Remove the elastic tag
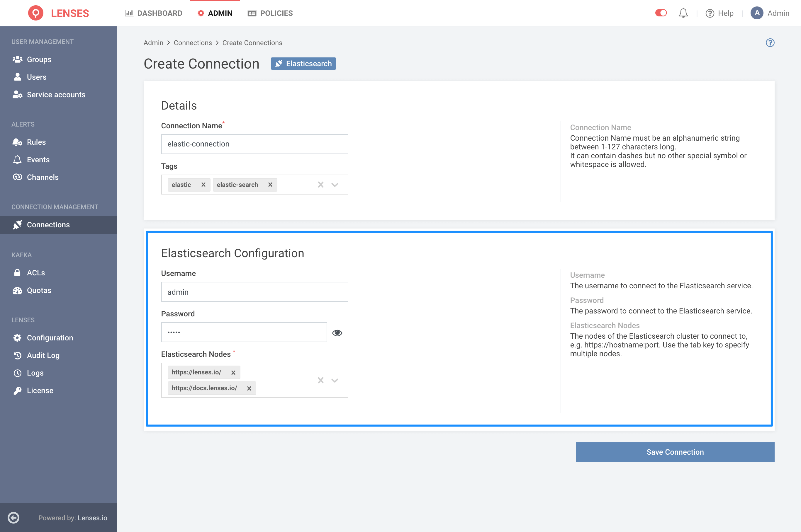Viewport: 801px width, 532px height. coord(203,185)
